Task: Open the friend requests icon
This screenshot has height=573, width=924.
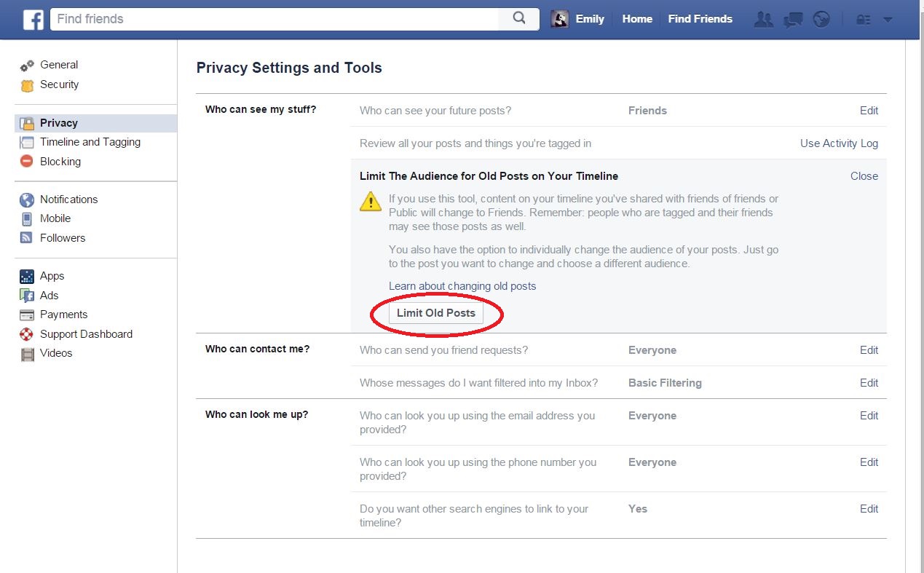Action: click(x=764, y=20)
